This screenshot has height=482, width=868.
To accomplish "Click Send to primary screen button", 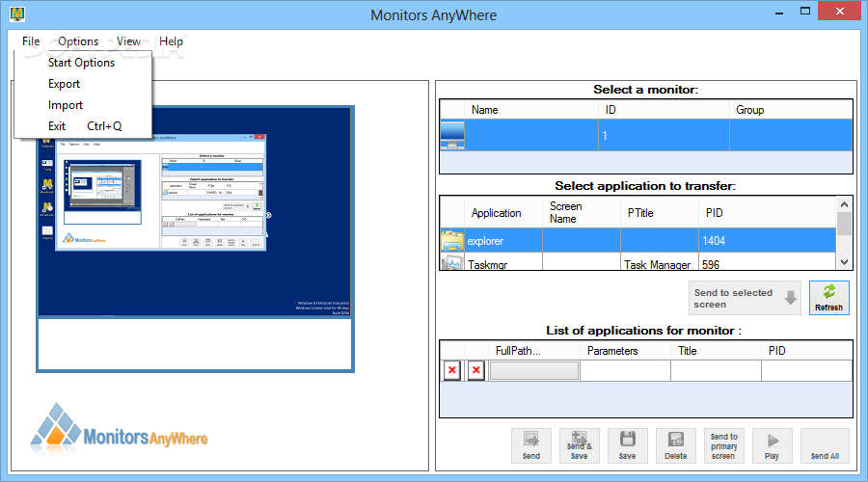I will pyautogui.click(x=723, y=445).
